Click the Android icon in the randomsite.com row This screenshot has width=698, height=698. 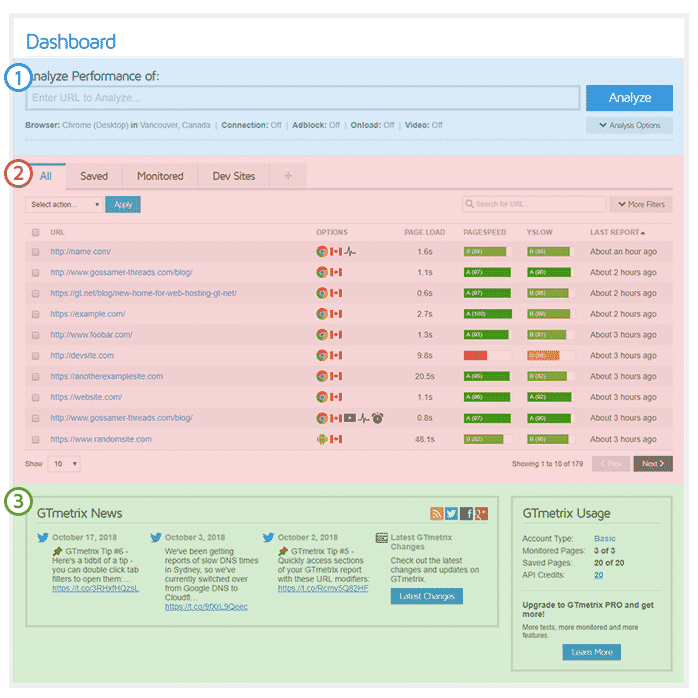[321, 439]
